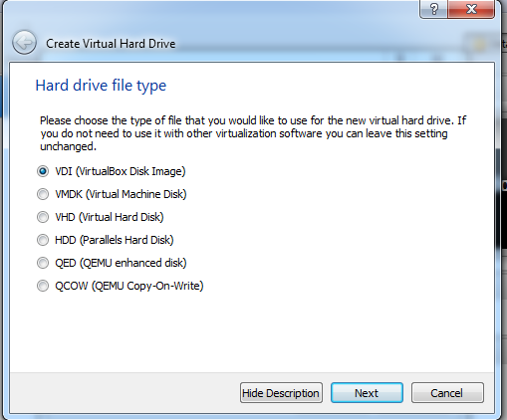Screen dimensions: 507x420
Task: Proceed with the Next button
Action: coord(367,393)
